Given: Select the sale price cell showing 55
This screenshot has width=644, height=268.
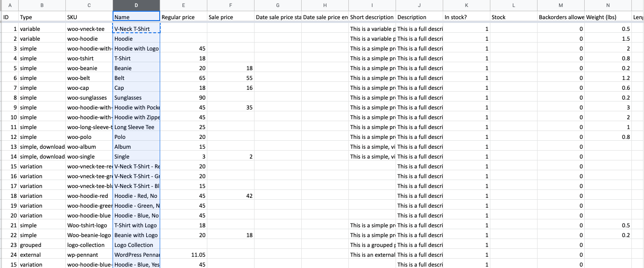Looking at the screenshot, I should tap(231, 78).
